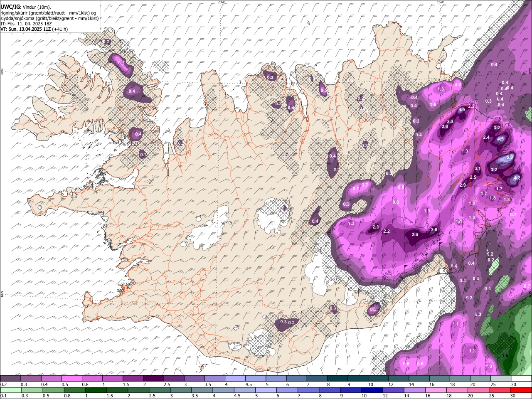Click the 1.9 precipitation value on the map
The image size is (532, 399).
point(465,151)
